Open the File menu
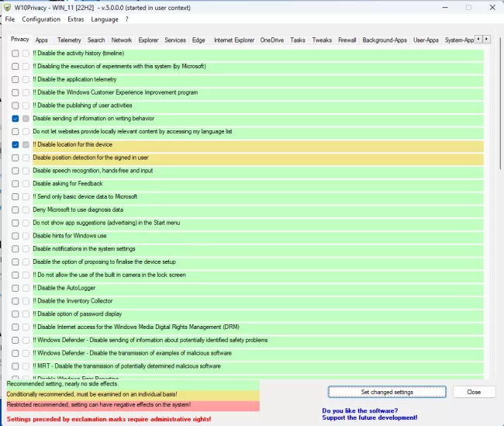This screenshot has width=504, height=426. [x=10, y=19]
